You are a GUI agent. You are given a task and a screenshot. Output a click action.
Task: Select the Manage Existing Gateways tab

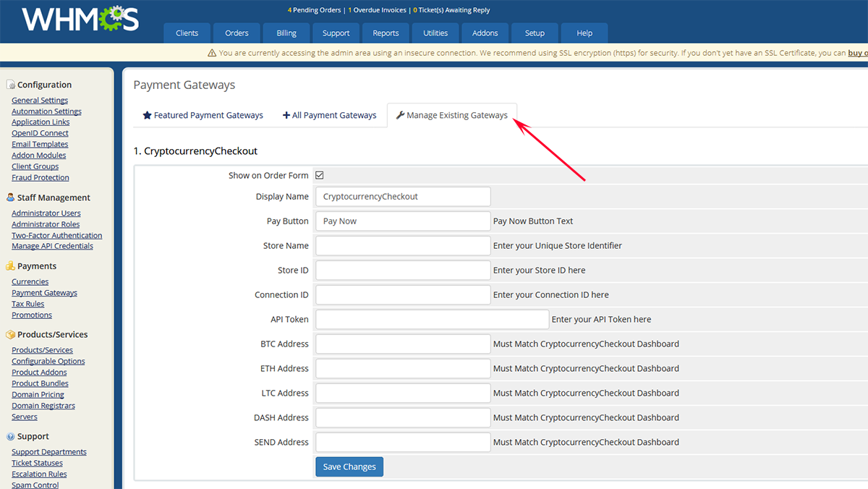point(452,115)
